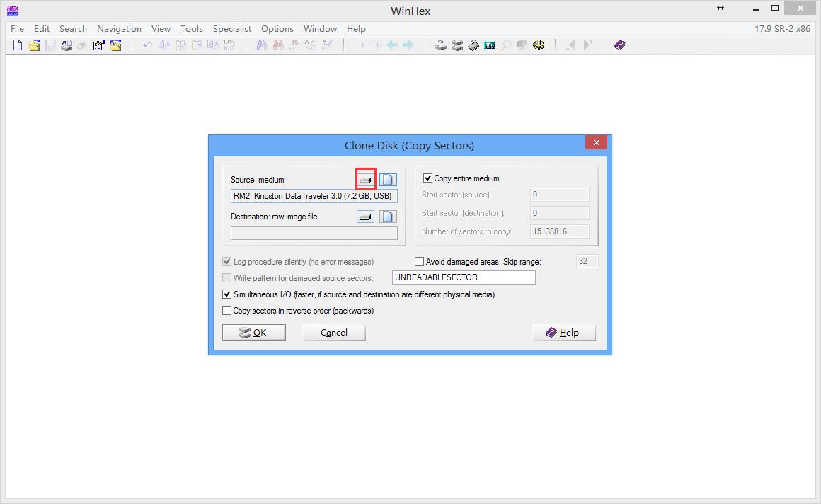Click the Skip range value 32 field

[x=587, y=261]
